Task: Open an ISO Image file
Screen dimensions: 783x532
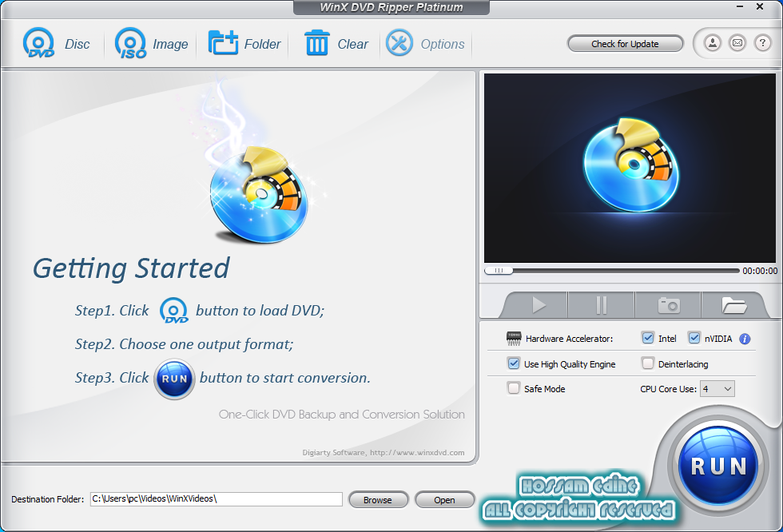Action: 152,43
